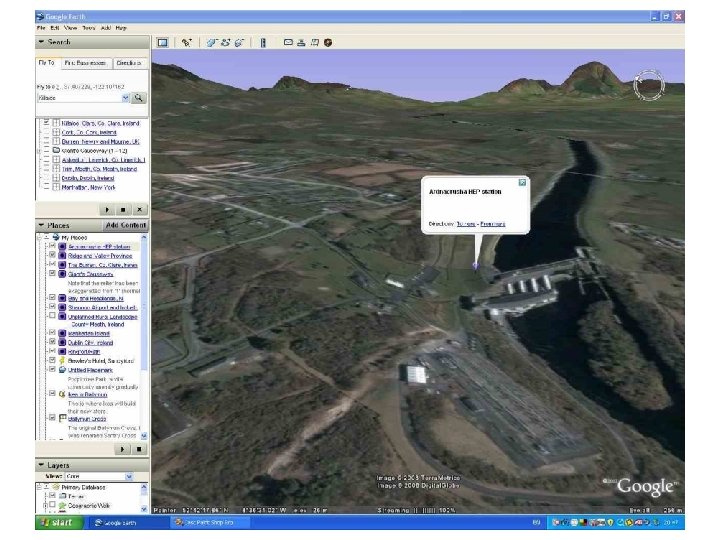Toggle checkbox for The Burren, Co. Clare
Screen dimensions: 720x540
pos(52,264)
